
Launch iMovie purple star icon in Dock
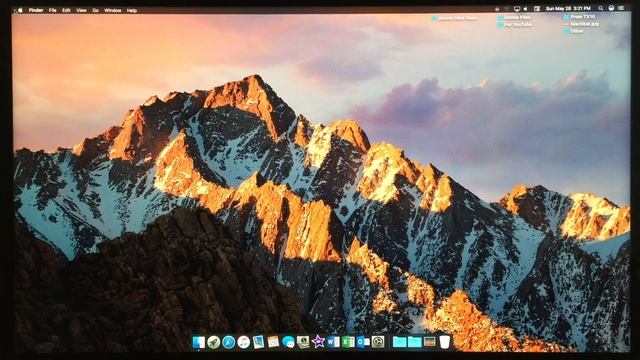click(x=318, y=342)
